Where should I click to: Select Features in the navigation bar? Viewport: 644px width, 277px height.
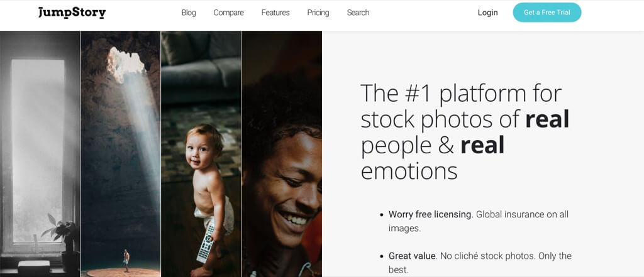pos(275,13)
